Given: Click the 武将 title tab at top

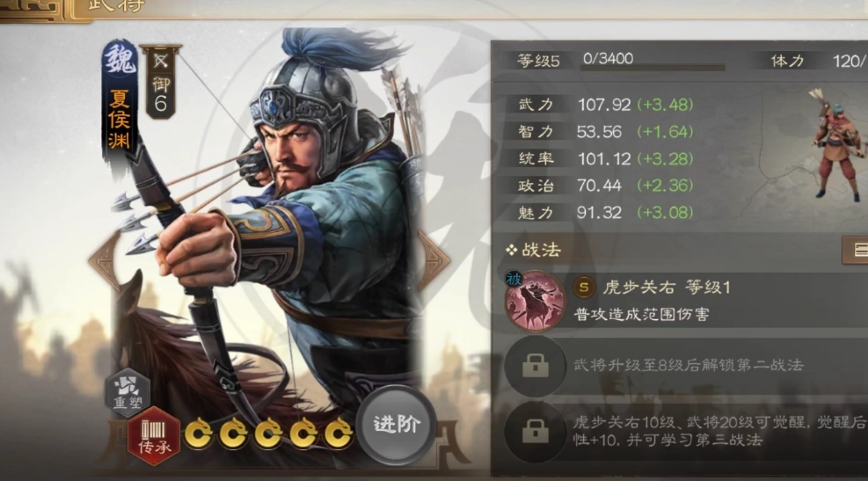Looking at the screenshot, I should [x=116, y=7].
